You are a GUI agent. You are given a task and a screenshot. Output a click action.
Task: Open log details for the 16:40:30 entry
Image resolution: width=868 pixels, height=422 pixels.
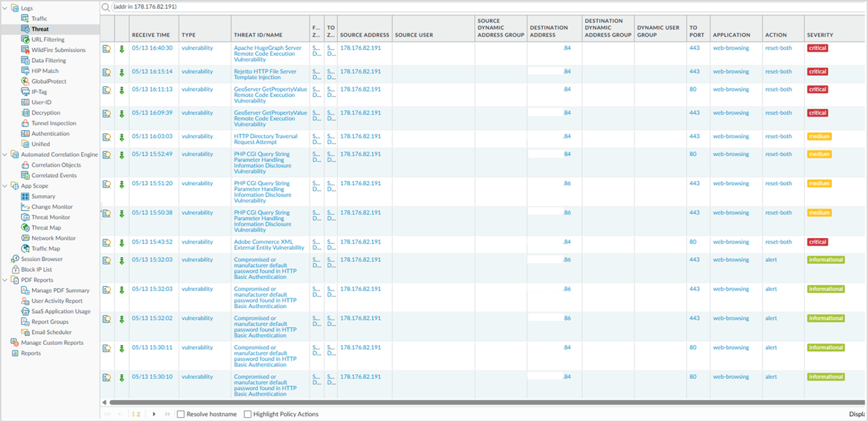click(x=107, y=49)
